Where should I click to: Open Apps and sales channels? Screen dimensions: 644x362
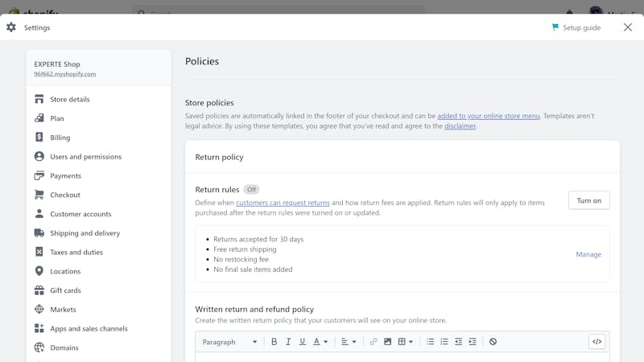(89, 329)
